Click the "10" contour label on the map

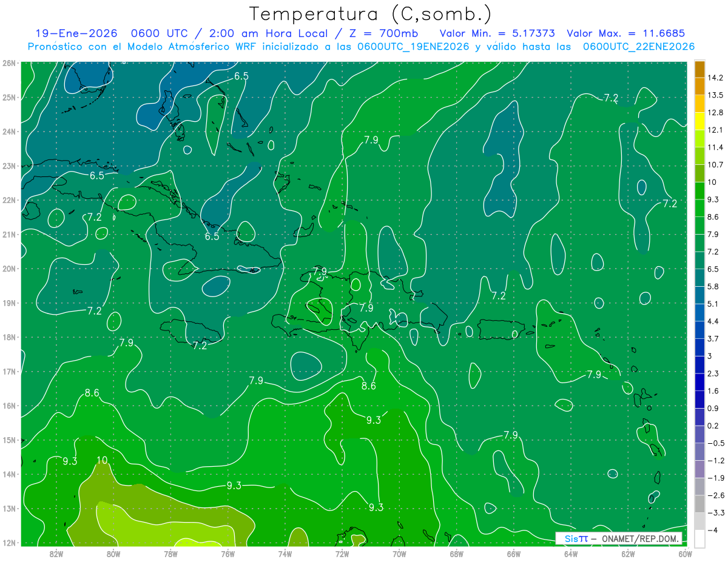[x=102, y=460]
